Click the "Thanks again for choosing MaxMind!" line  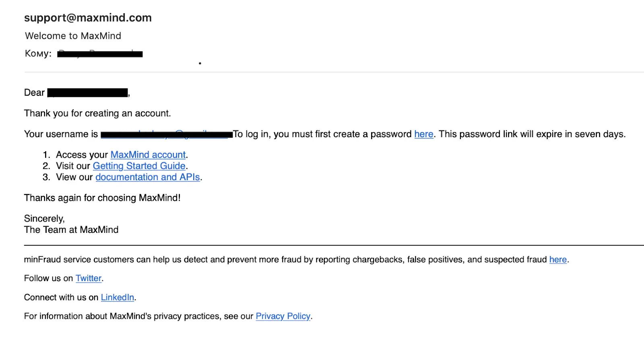click(102, 198)
